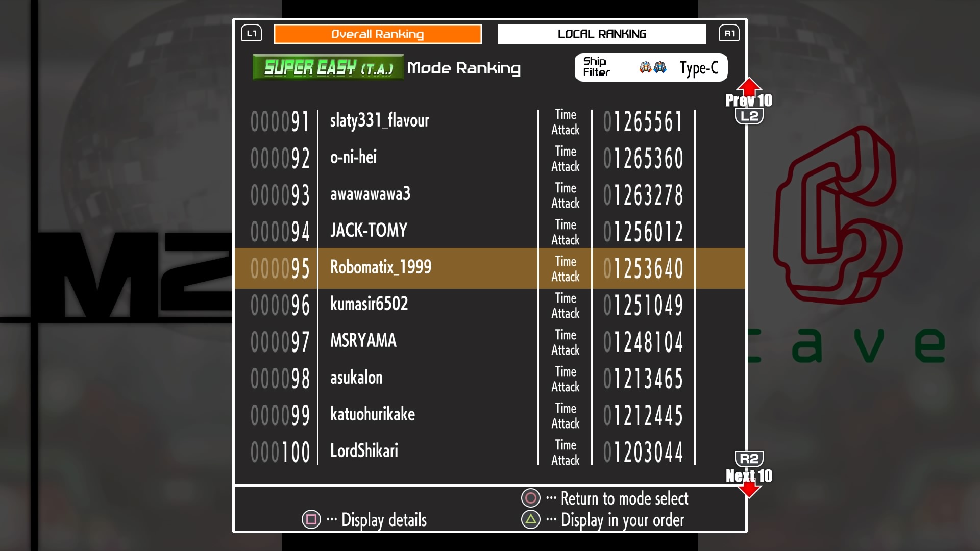Click the R2 Next 10 button icon
Image resolution: width=980 pixels, height=551 pixels.
749,459
